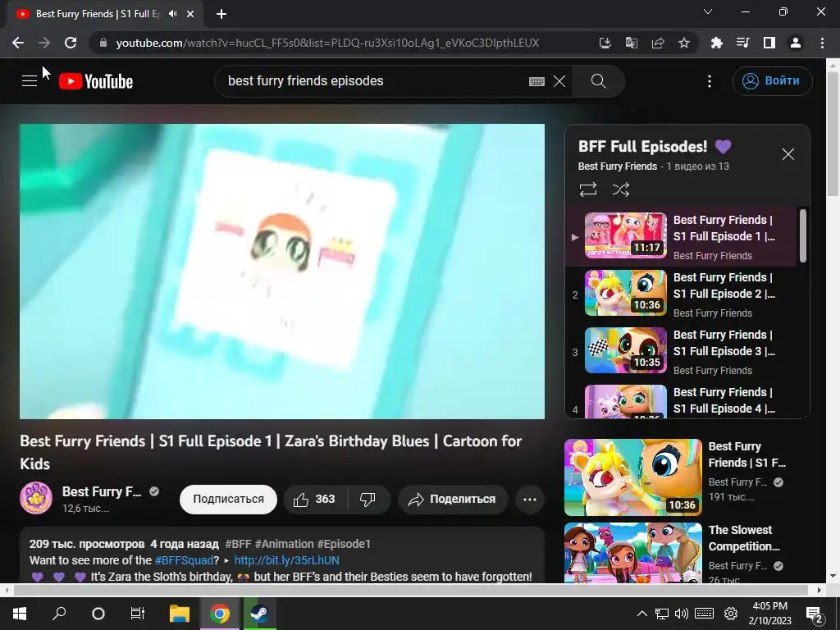
Task: Share the video via Поделиться button
Action: 453,500
